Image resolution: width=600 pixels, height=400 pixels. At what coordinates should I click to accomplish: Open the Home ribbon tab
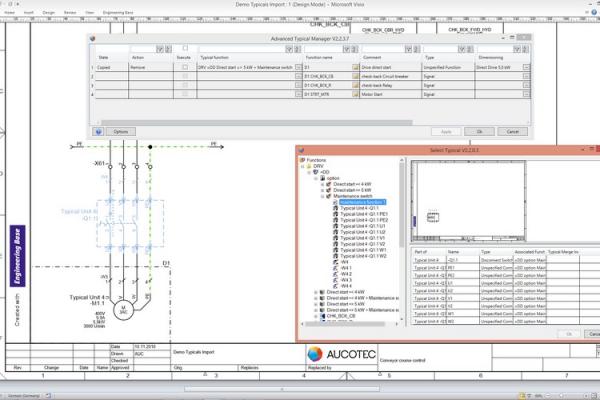[x=9, y=13]
